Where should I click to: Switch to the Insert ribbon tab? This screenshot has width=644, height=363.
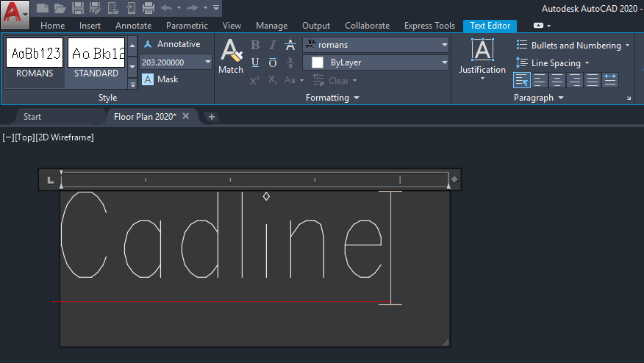pos(90,26)
